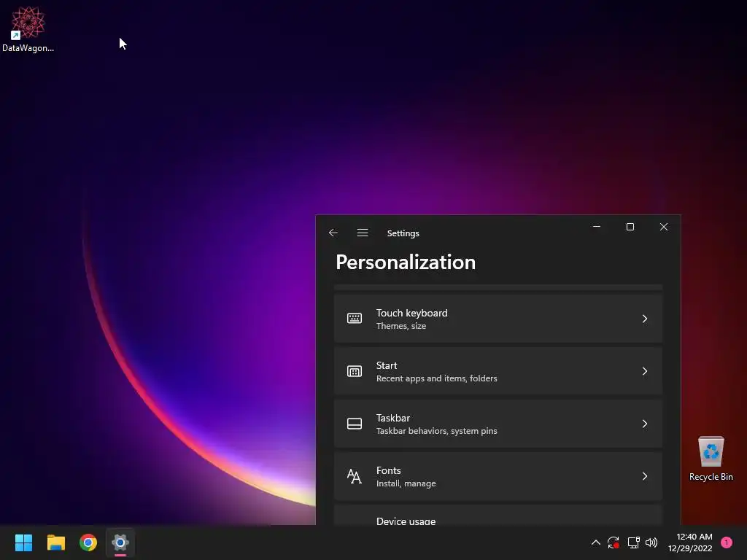Click the sync status tray icon
The image size is (747, 560).
click(614, 542)
